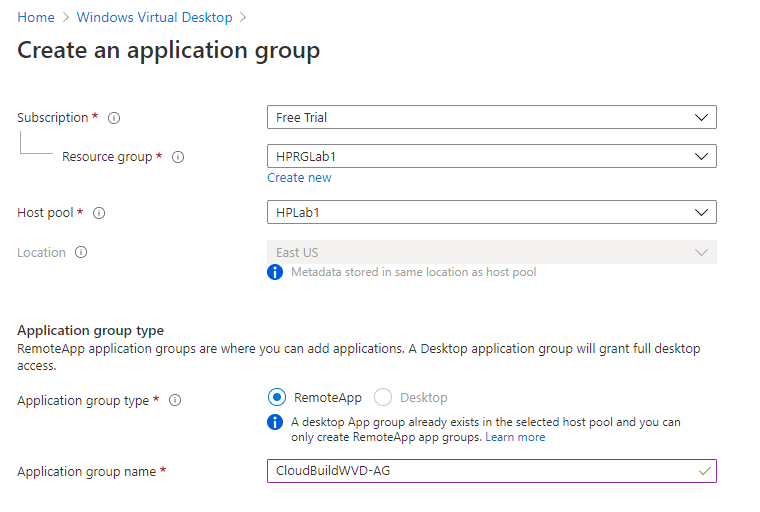Click the Host pool info icon

(x=99, y=213)
